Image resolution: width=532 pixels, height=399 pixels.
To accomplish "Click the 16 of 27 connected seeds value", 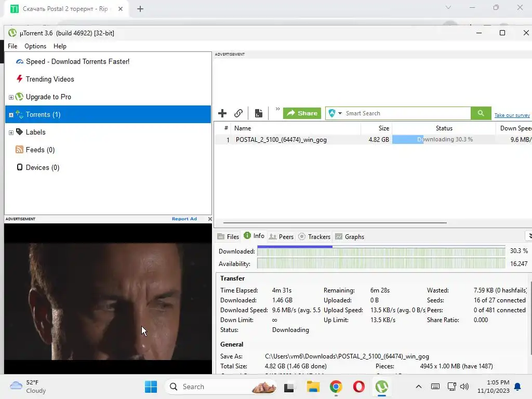I will coord(499,300).
